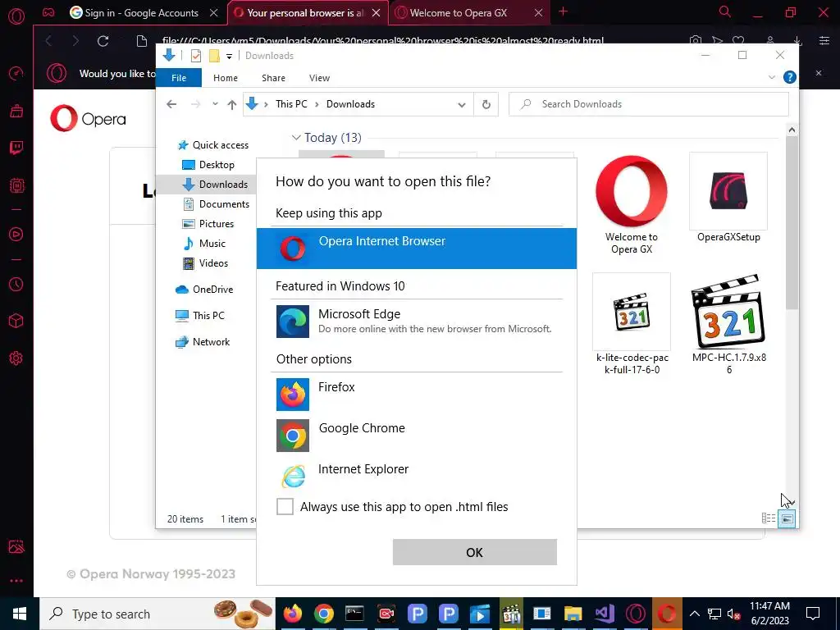Click the Search Downloads field
The height and width of the screenshot is (630, 840).
pos(648,104)
